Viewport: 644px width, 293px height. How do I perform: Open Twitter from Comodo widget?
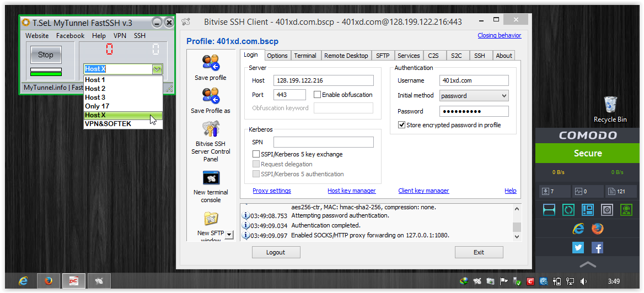(x=578, y=247)
